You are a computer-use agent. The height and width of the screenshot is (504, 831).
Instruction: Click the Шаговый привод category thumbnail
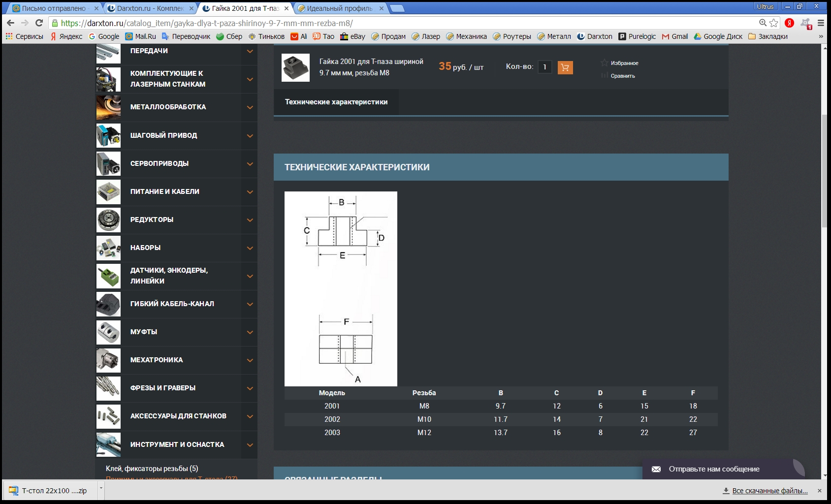pos(108,135)
